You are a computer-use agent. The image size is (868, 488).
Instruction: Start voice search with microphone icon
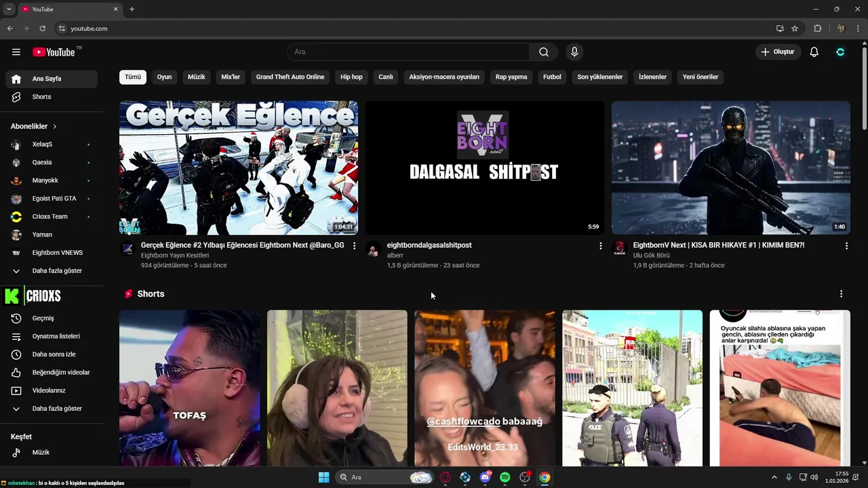coord(574,52)
